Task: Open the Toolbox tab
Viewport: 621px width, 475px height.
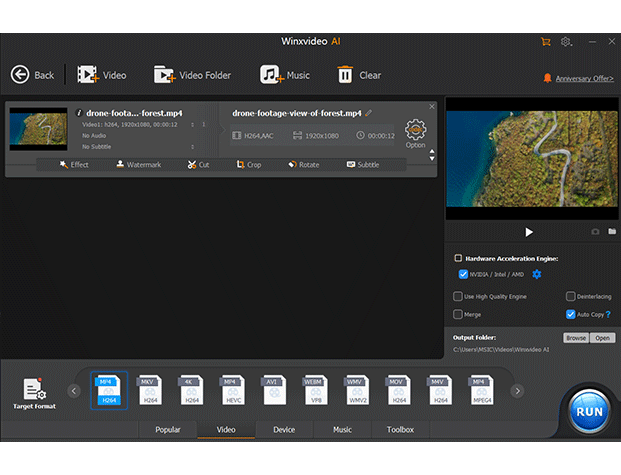Action: pos(400,430)
